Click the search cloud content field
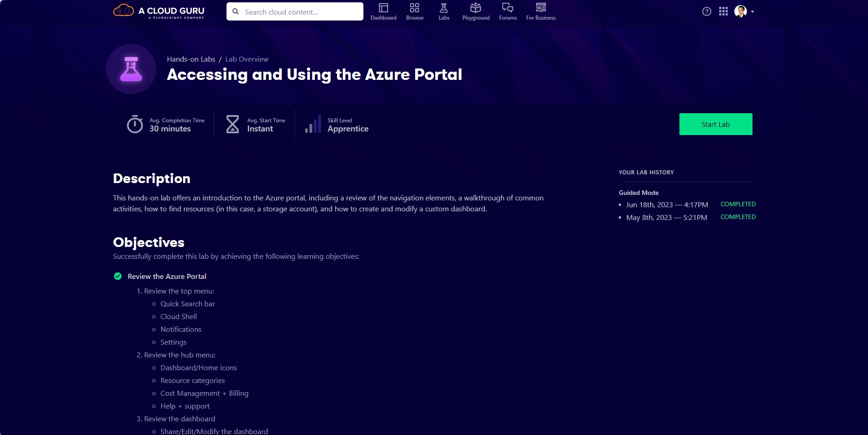This screenshot has height=435, width=868. tap(295, 11)
